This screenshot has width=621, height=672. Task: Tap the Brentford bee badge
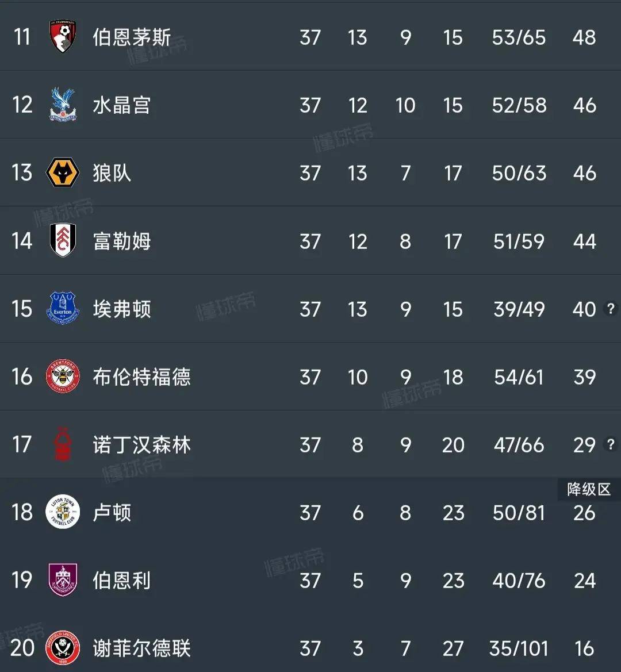(x=63, y=377)
